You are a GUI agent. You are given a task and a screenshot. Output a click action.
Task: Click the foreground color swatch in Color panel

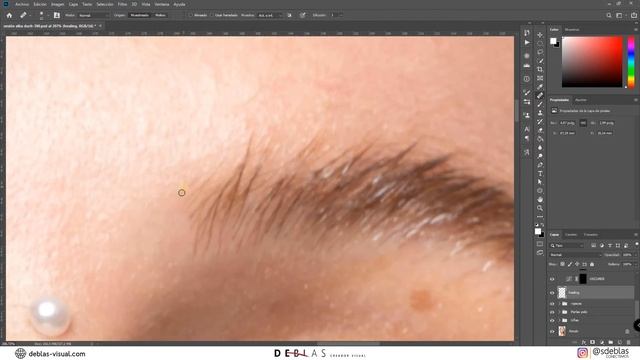553,41
